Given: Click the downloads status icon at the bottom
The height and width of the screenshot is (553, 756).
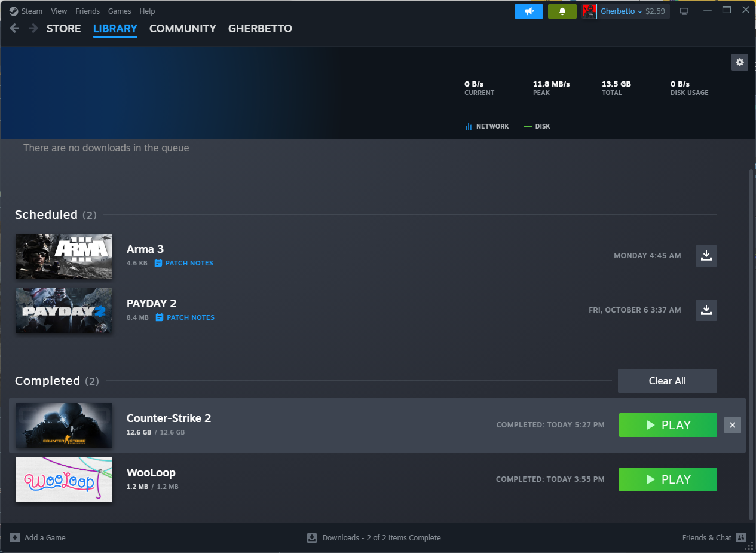Looking at the screenshot, I should pos(312,537).
